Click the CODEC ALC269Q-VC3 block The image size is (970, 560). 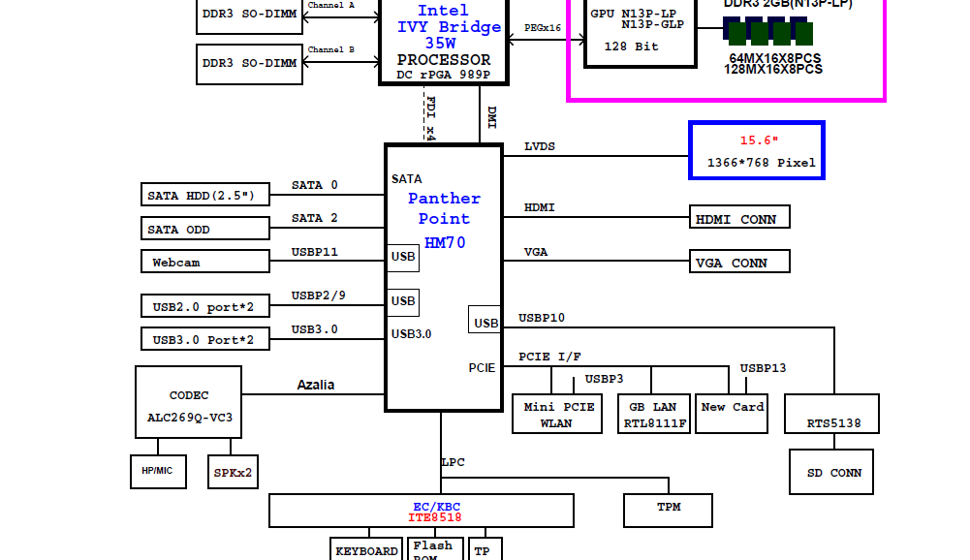tap(189, 402)
